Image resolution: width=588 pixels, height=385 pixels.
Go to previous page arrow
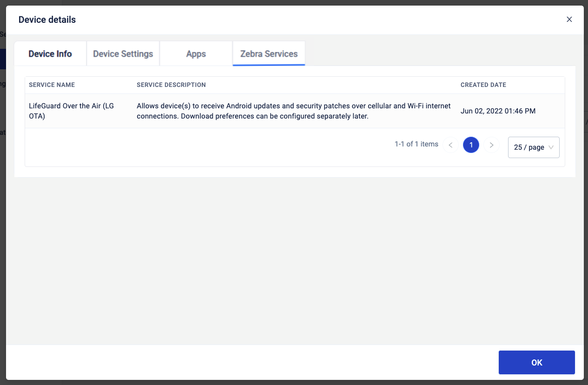pyautogui.click(x=450, y=145)
